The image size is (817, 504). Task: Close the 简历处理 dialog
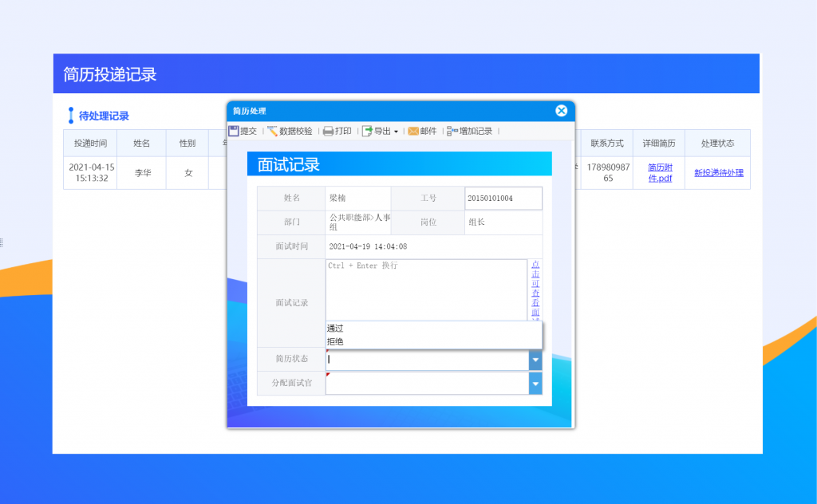click(x=562, y=111)
